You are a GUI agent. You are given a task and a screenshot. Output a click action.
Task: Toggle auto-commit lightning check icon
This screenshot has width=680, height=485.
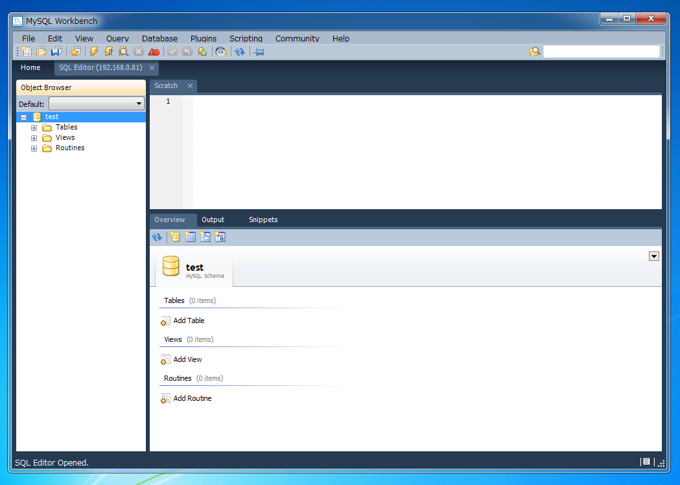click(x=202, y=52)
